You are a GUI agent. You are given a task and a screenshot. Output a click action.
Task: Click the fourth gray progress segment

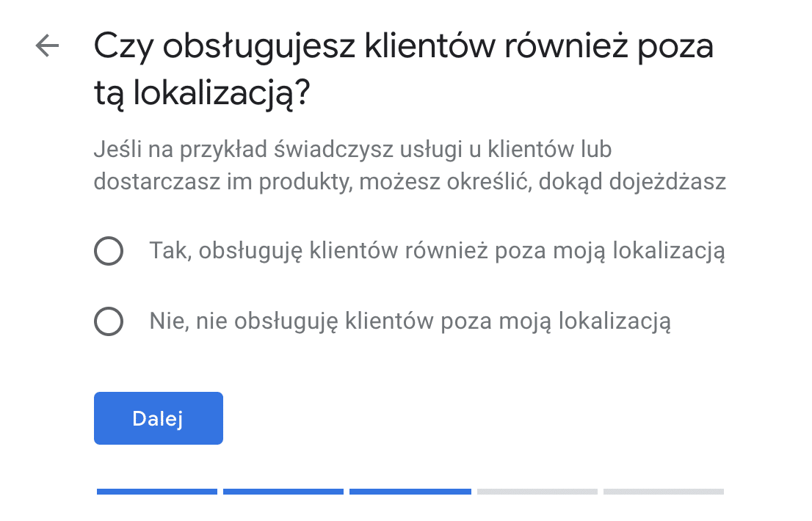[x=537, y=491]
